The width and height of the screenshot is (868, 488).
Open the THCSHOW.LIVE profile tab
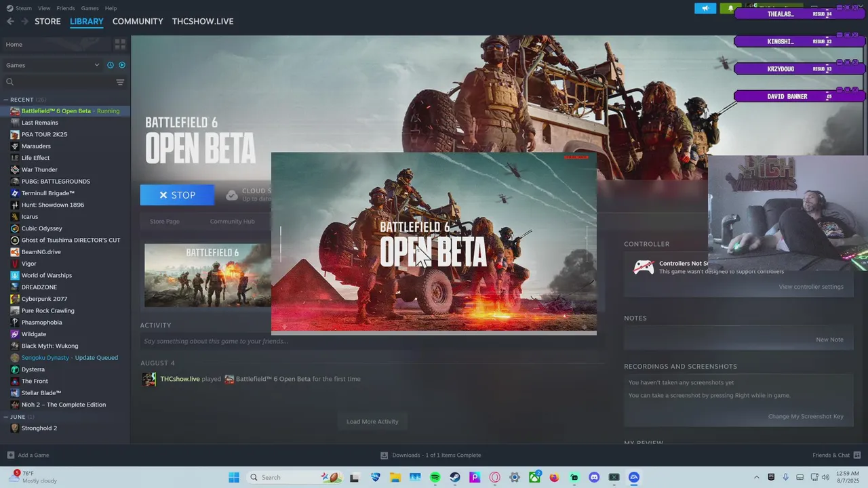[203, 21]
